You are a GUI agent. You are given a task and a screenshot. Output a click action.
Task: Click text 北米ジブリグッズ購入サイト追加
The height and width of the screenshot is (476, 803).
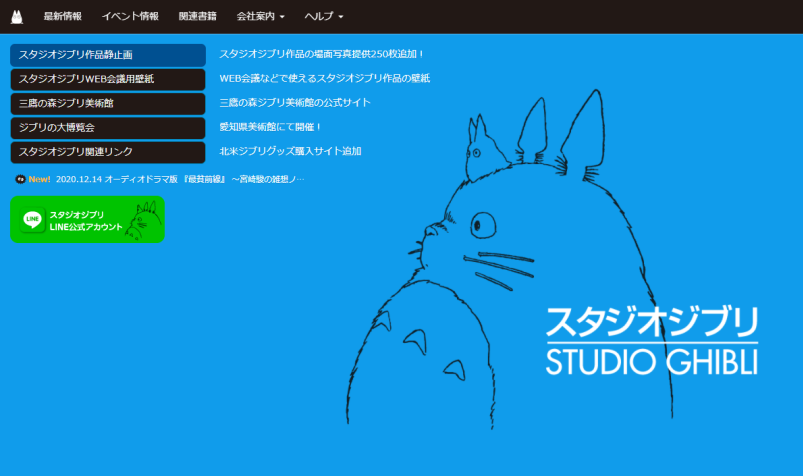click(x=290, y=151)
